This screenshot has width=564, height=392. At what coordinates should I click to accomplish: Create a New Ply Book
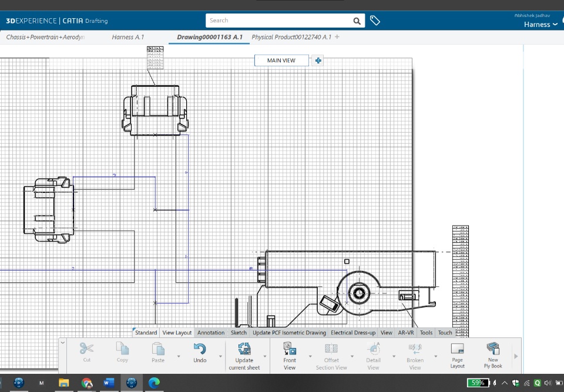tap(492, 349)
